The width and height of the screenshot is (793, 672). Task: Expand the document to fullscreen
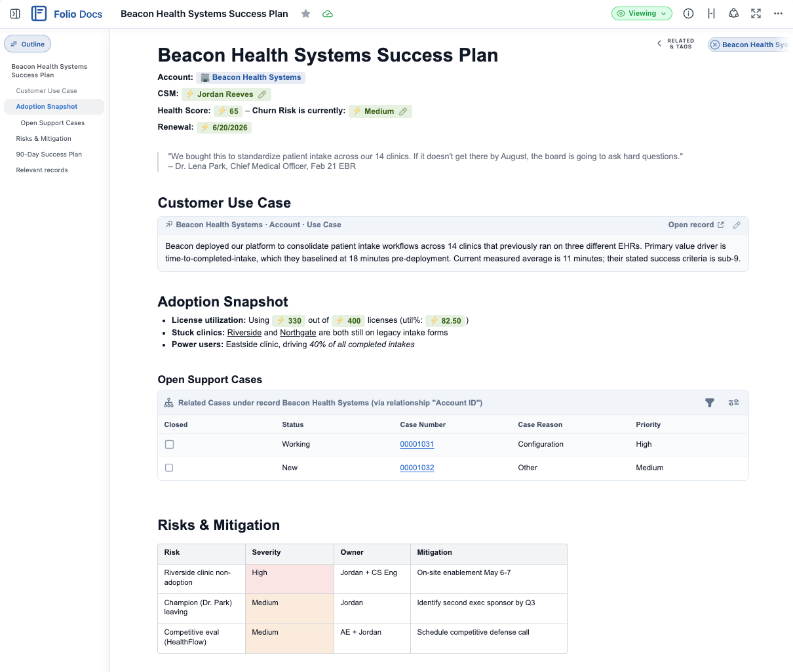click(756, 13)
